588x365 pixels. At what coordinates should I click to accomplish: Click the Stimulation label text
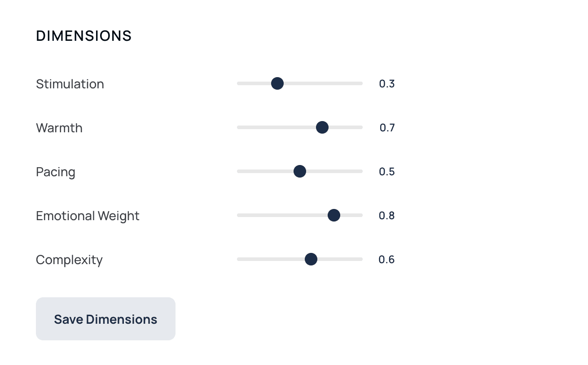pos(70,84)
